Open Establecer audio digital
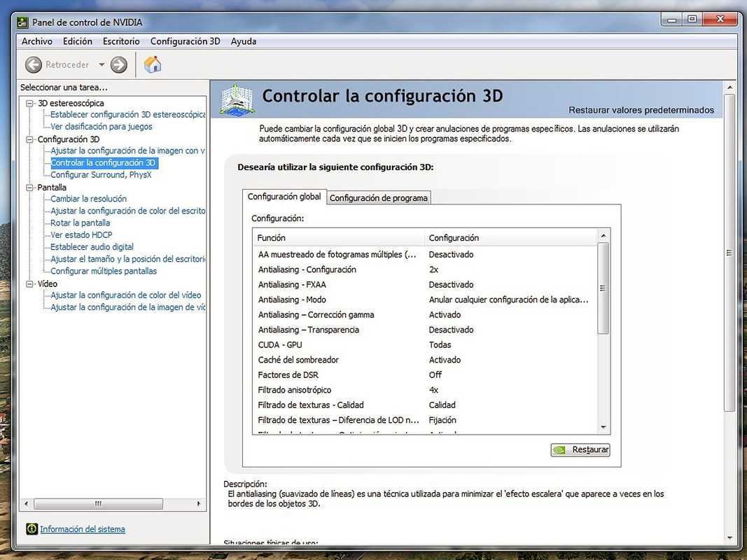 tap(92, 246)
